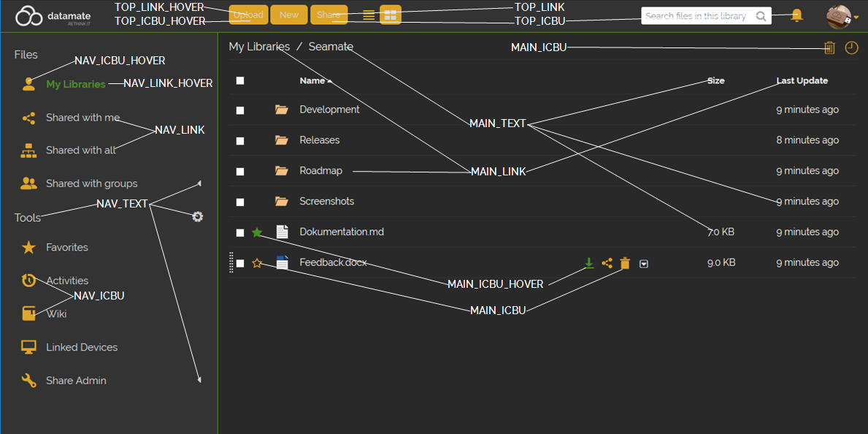Switch to grid view in top toolbar
868x434 pixels.
point(391,15)
